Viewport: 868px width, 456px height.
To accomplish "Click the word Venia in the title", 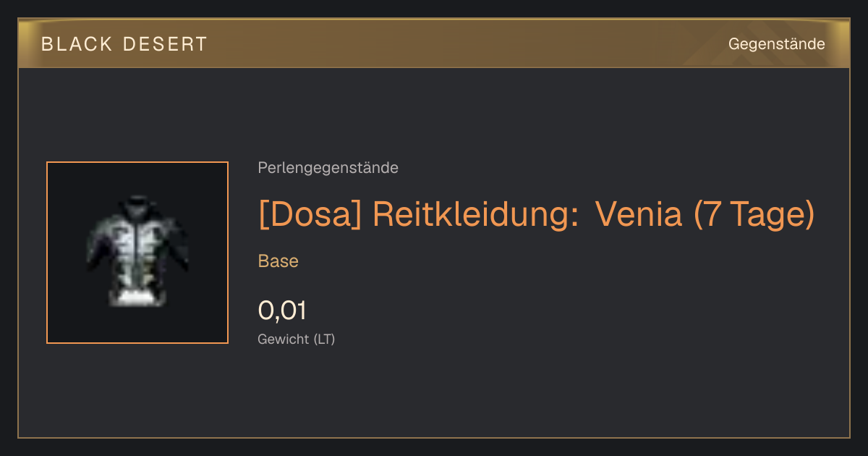I will point(639,214).
